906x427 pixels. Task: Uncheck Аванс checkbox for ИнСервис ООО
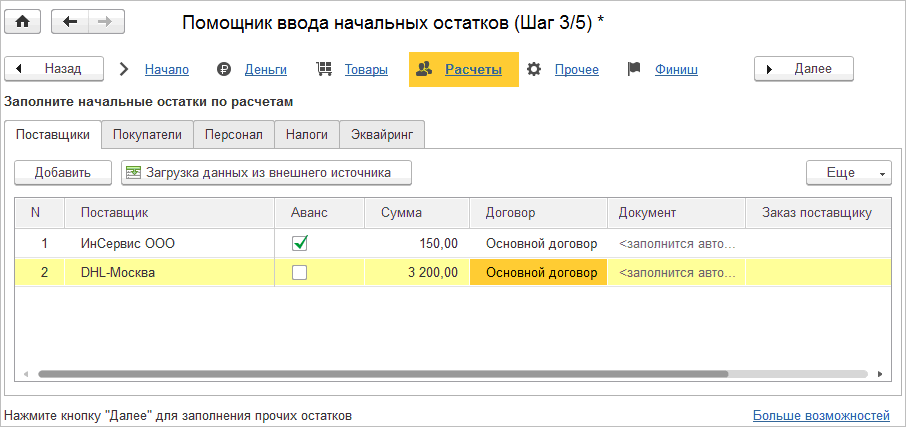point(299,243)
